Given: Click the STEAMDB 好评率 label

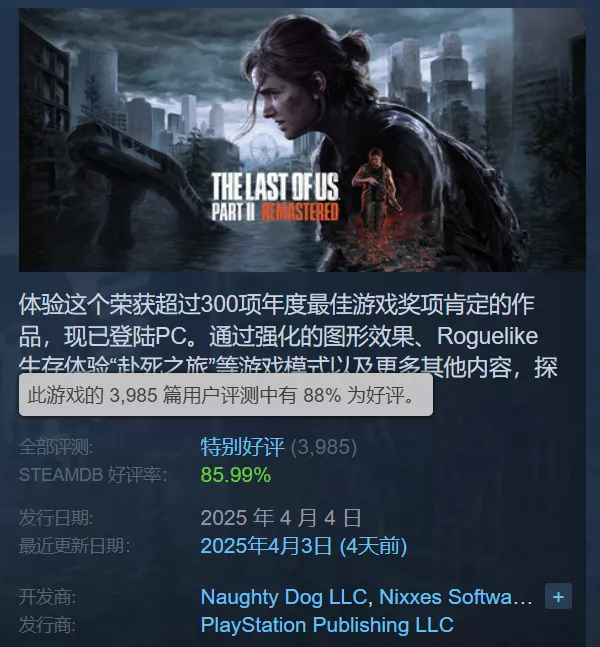Looking at the screenshot, I should [x=93, y=475].
